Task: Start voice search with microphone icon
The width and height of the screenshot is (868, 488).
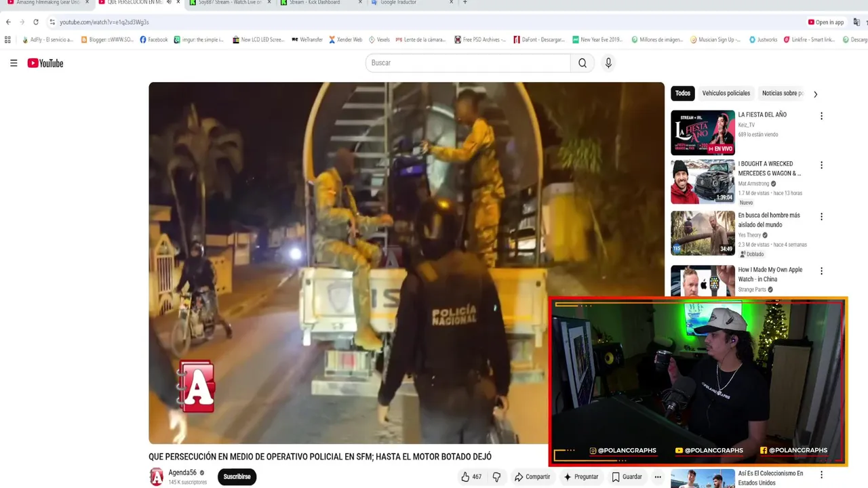Action: coord(608,63)
